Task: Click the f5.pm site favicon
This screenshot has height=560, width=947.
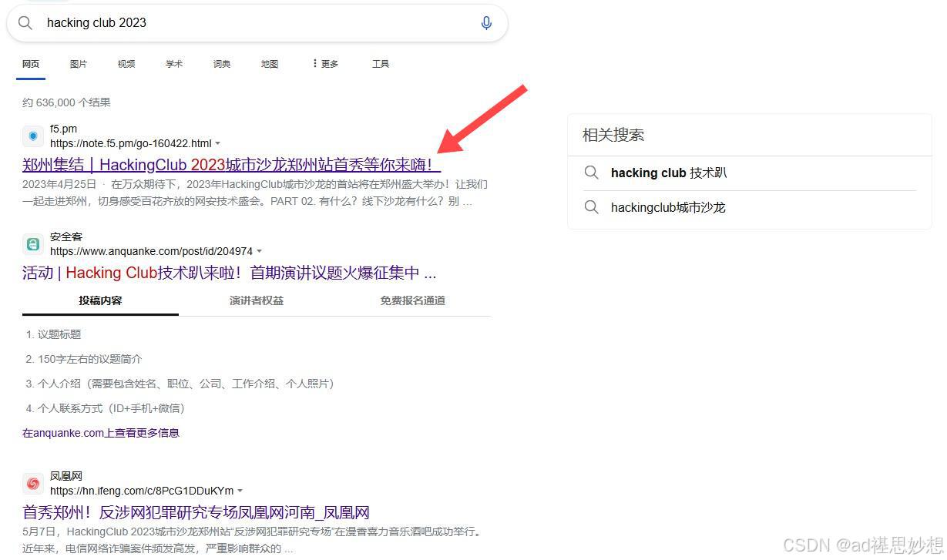Action: click(32, 136)
